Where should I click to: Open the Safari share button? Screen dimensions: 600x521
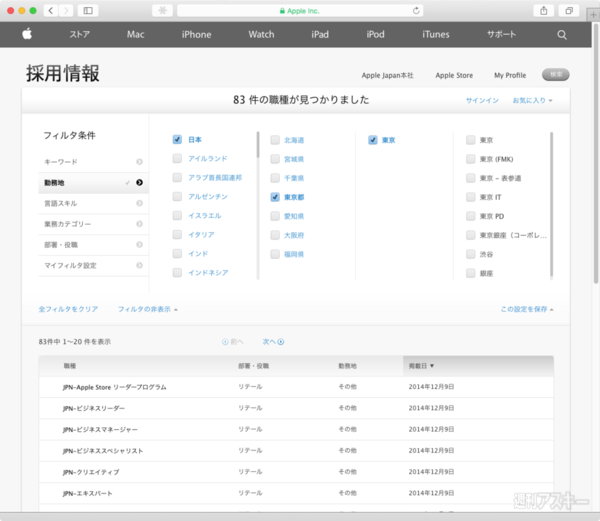click(x=543, y=11)
